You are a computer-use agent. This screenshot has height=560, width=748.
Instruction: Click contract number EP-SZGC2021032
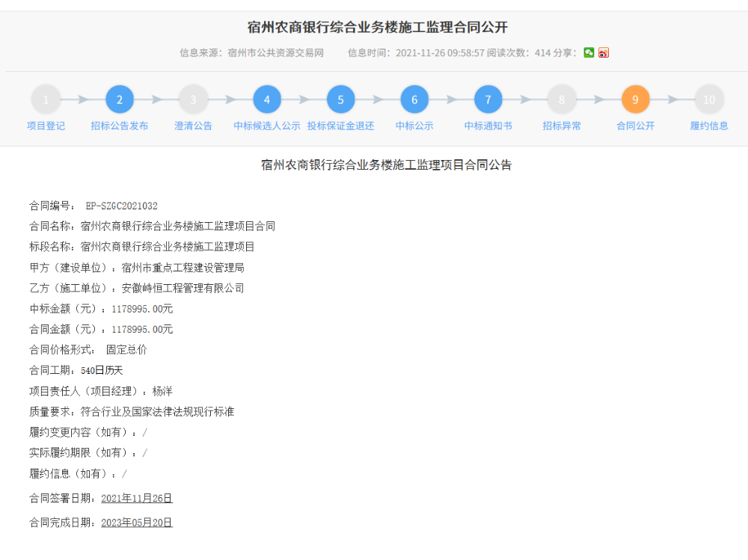click(x=122, y=206)
